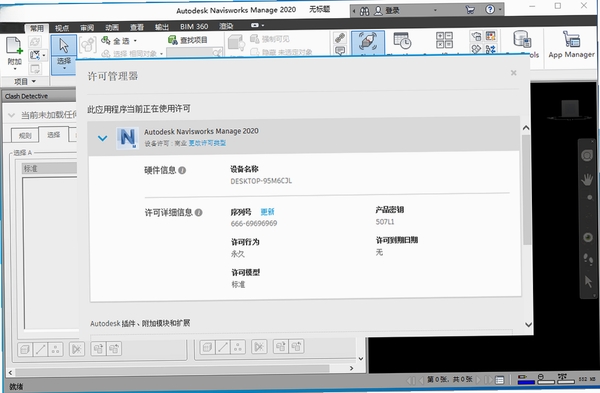The height and width of the screenshot is (393, 600).
Task: Click the license list scroll-up arrow
Action: [526, 128]
